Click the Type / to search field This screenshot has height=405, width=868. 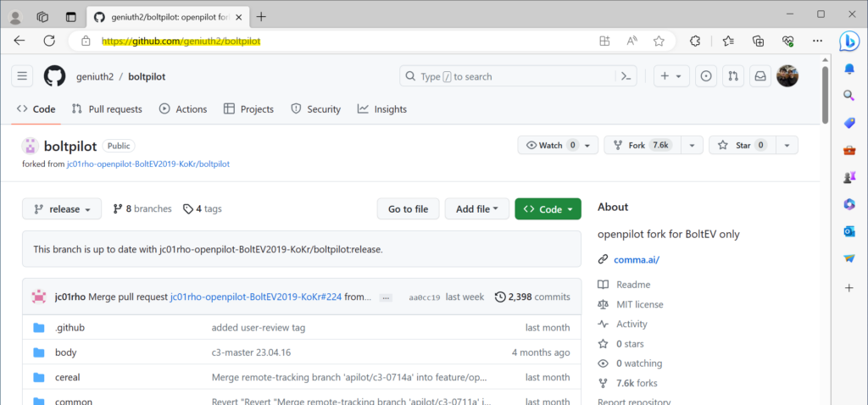[509, 76]
